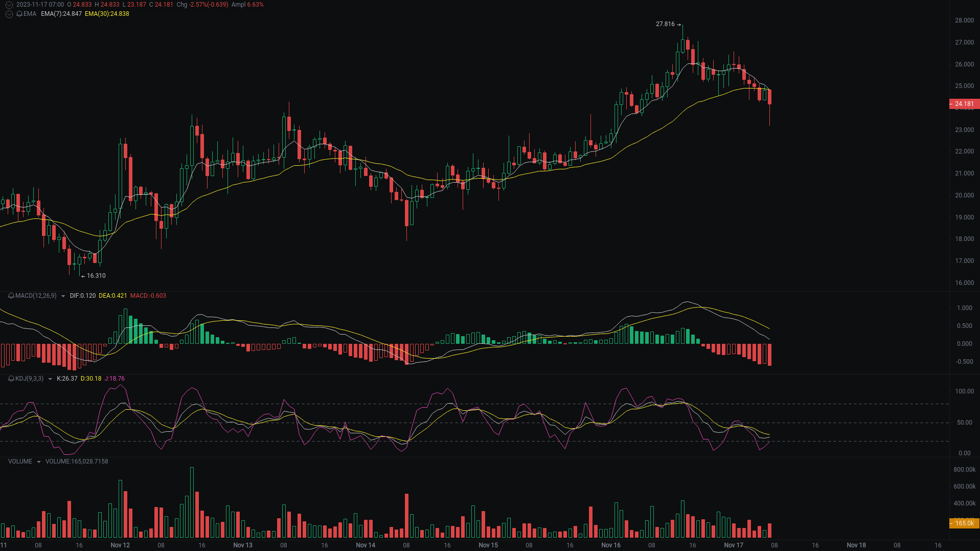Collapse the OHLC info row chevron
The height and width of the screenshot is (551, 980).
(x=9, y=5)
